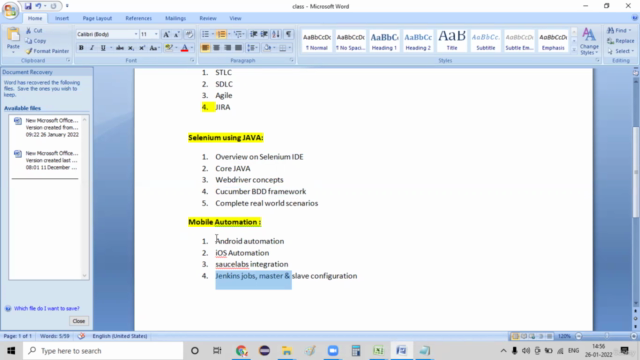Center align text
Viewport: 640px width, 360px height.
(x=216, y=48)
